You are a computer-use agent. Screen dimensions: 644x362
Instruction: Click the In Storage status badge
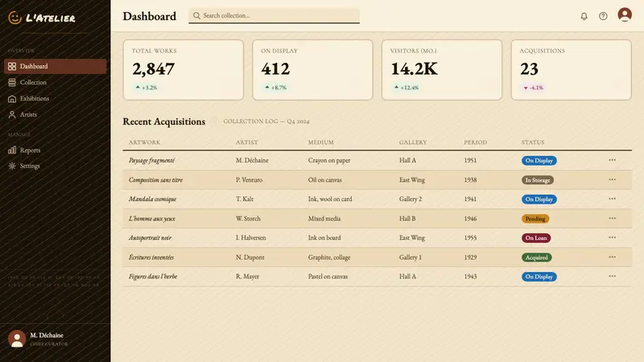pos(538,179)
